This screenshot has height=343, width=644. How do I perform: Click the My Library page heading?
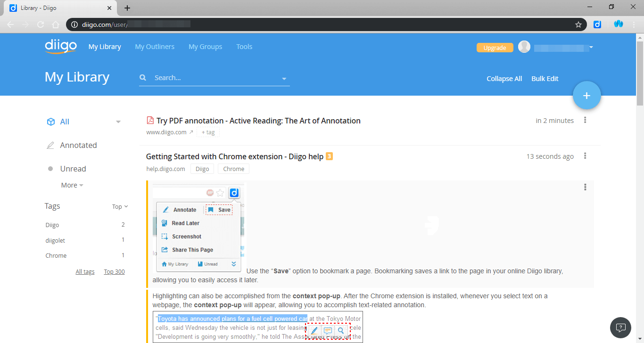[x=77, y=77]
